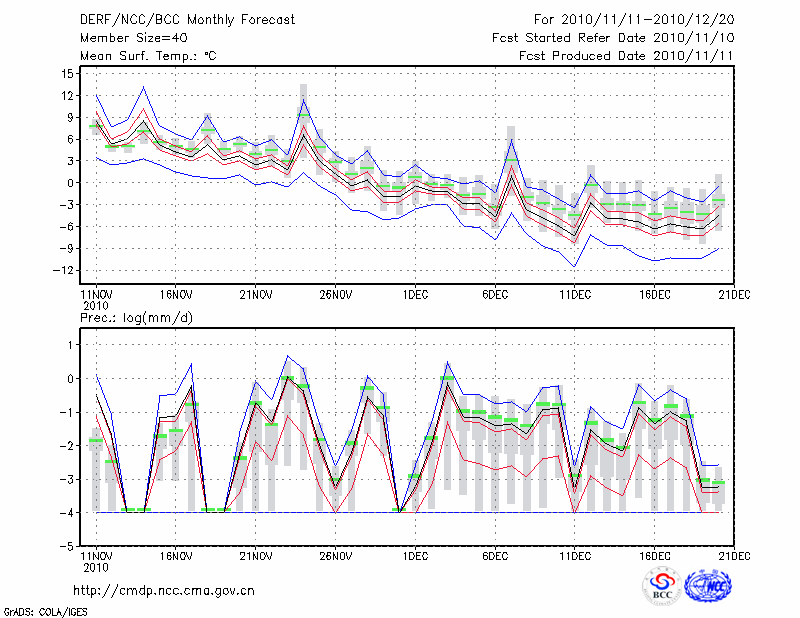Click 1DEC tick on temperature chart axis
800x618 pixels.
tap(415, 294)
